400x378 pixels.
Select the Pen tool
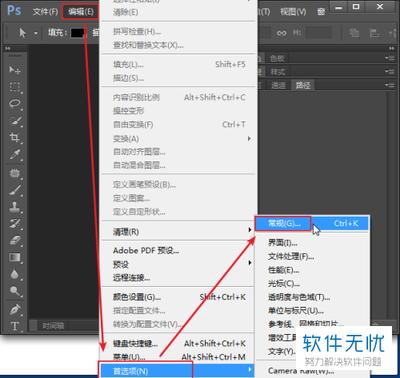(15, 310)
